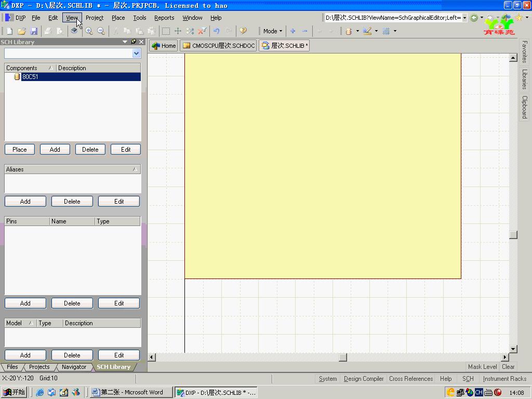Open the Design Compiler status bar panel button
Viewport: 532px width, 399px height.
click(x=363, y=379)
